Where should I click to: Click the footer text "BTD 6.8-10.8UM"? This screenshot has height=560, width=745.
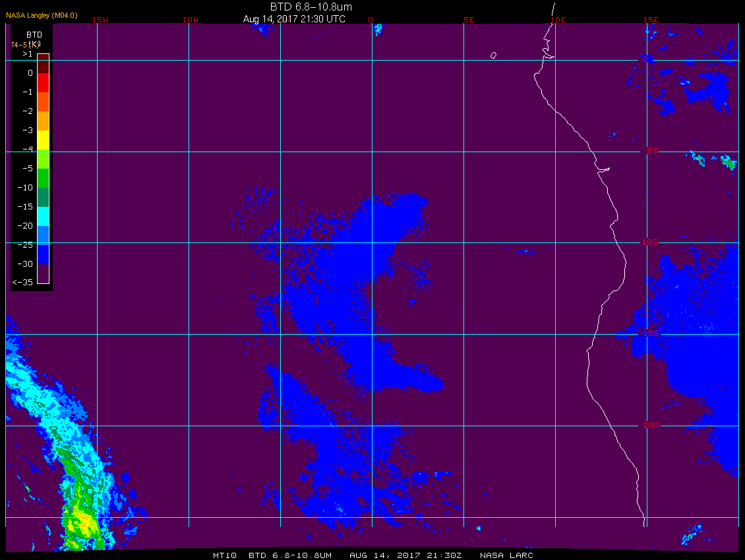[x=290, y=555]
